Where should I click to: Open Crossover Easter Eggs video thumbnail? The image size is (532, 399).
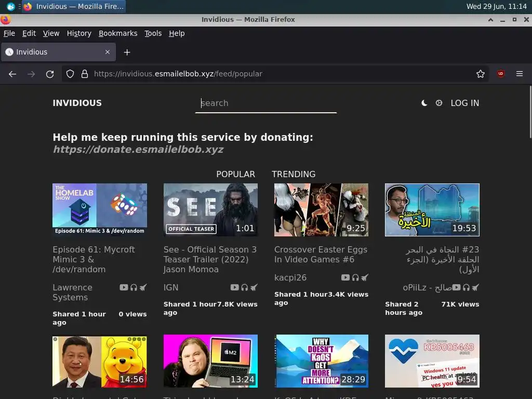point(321,210)
